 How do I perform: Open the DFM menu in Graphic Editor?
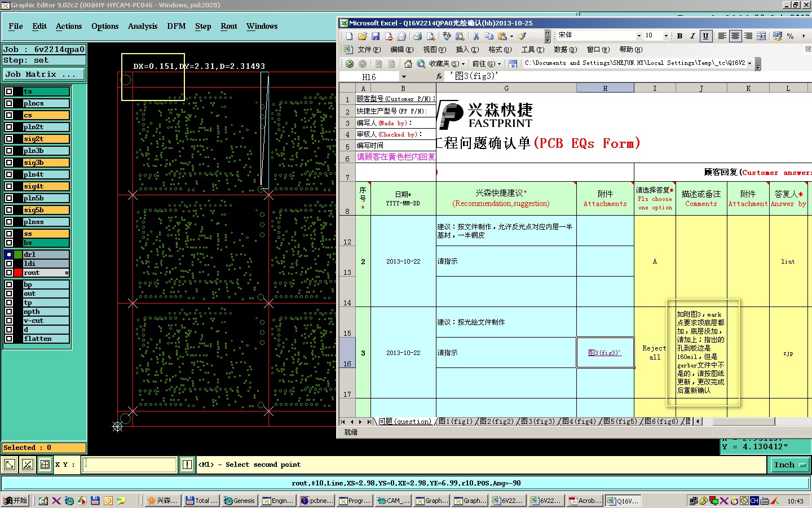(176, 26)
